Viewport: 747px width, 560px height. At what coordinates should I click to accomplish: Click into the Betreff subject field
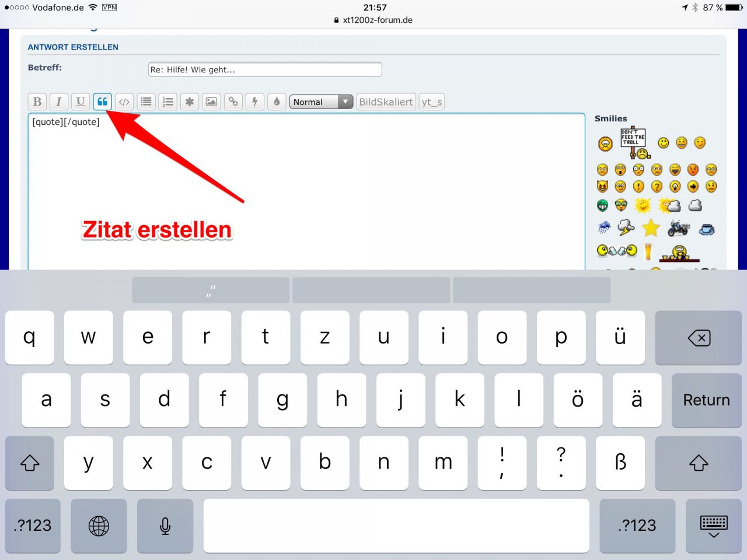[265, 69]
